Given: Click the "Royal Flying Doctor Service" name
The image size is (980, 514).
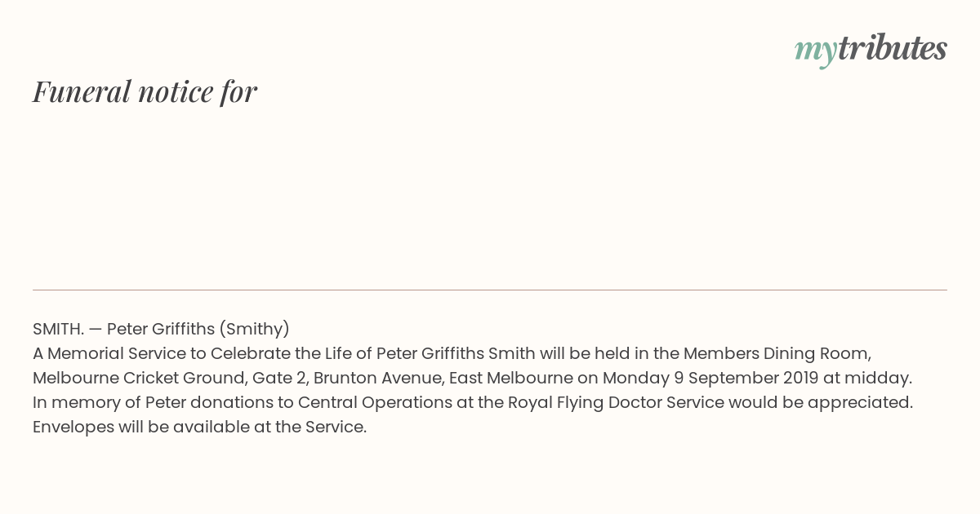Looking at the screenshot, I should tap(616, 402).
